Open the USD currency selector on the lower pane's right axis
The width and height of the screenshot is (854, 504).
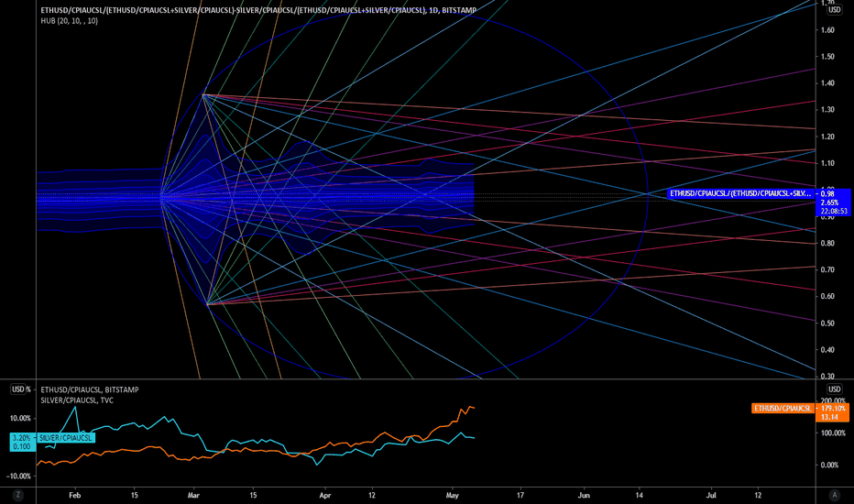835,389
